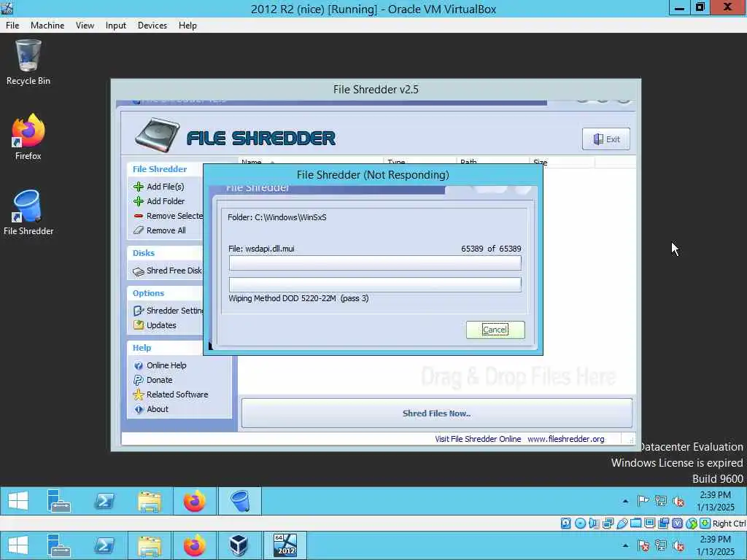Click the guest VM clock showing 2:39 PM
The image size is (747, 560).
pos(715,501)
